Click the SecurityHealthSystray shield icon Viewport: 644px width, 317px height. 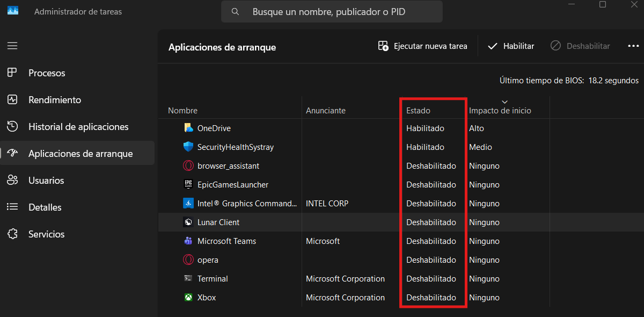tap(188, 147)
